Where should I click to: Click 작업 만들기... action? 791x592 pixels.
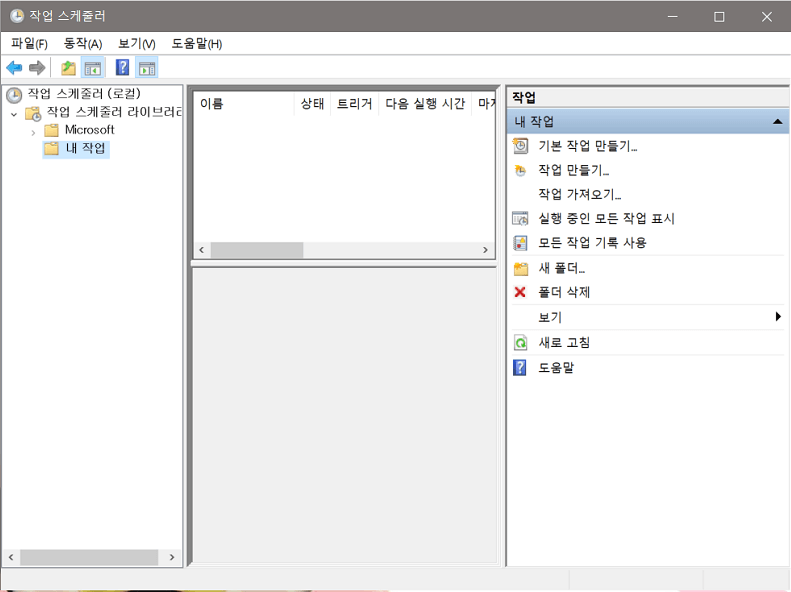click(x=574, y=170)
